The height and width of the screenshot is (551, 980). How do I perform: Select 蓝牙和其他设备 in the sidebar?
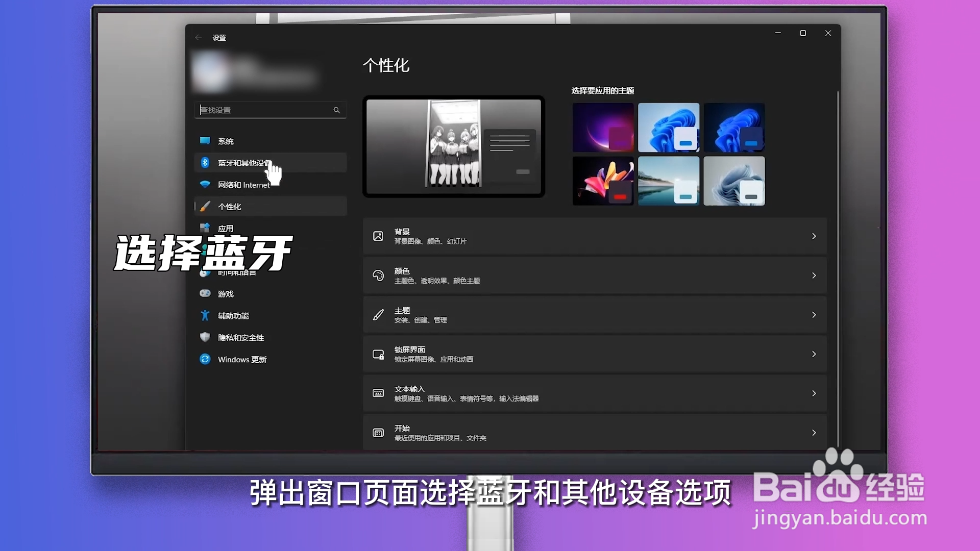tap(271, 163)
